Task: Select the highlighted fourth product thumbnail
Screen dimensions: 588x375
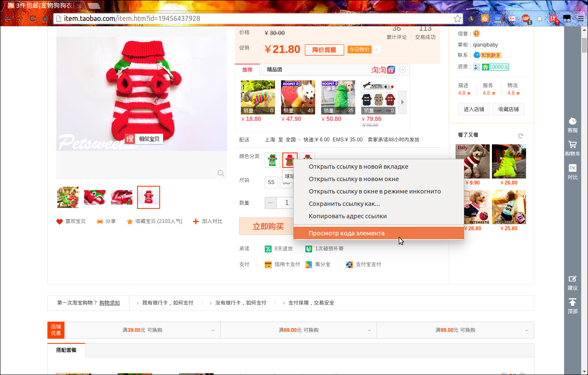Action: 149,197
